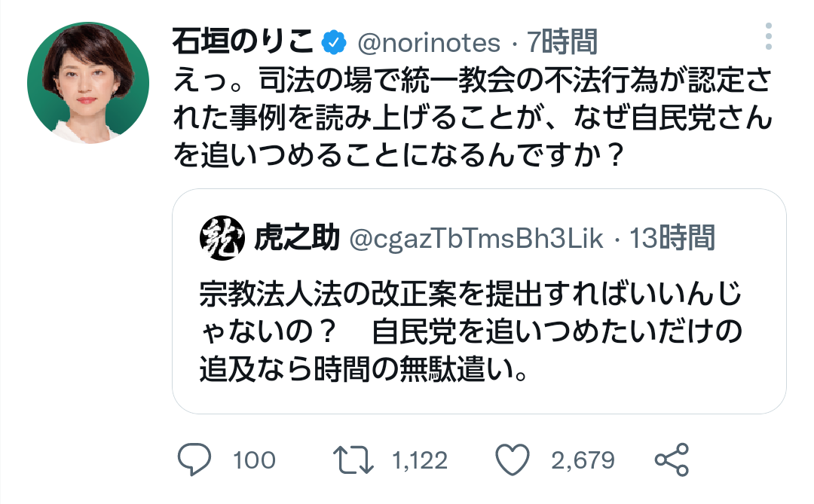Open the @cgazTbTmsBh3Lik handle
The image size is (814, 504).
click(477, 239)
